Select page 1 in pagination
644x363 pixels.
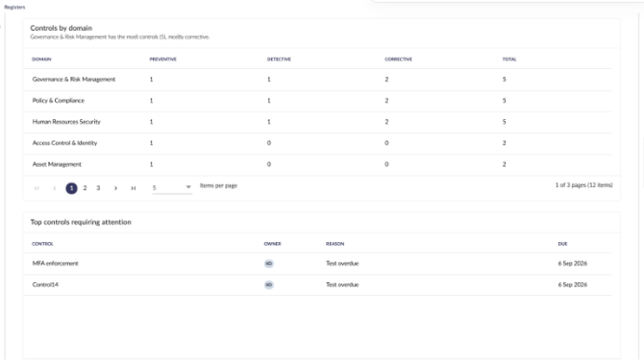tap(71, 188)
